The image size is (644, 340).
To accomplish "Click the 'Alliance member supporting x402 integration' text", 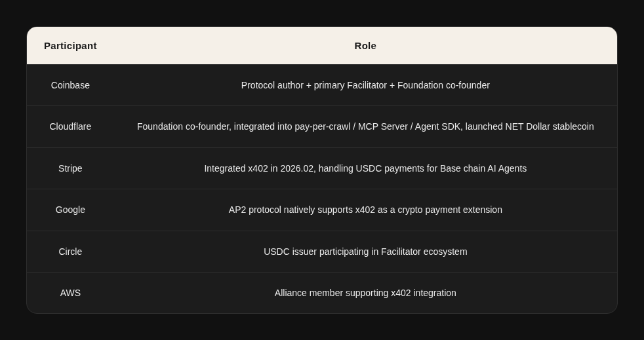I will click(x=365, y=293).
